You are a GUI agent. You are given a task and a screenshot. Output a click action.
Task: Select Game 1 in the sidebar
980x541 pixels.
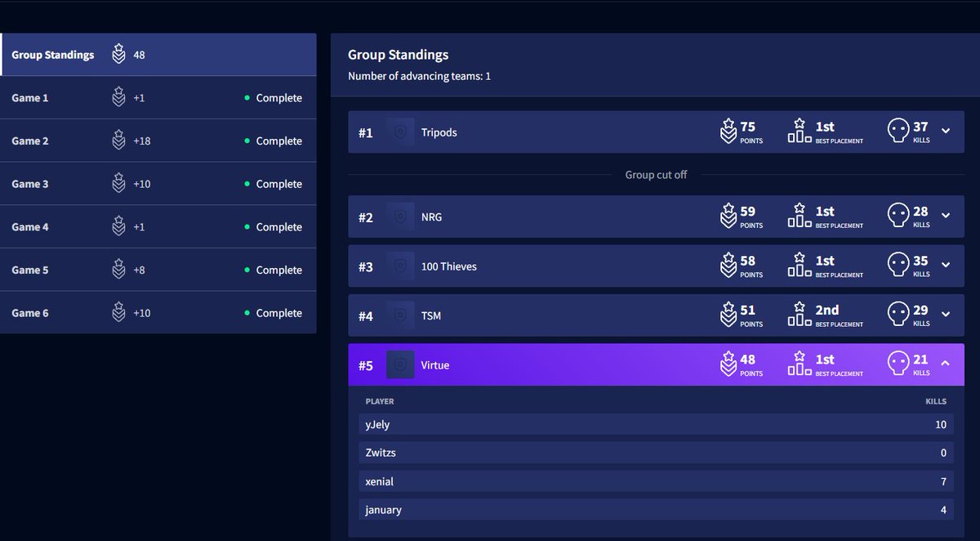coord(158,98)
